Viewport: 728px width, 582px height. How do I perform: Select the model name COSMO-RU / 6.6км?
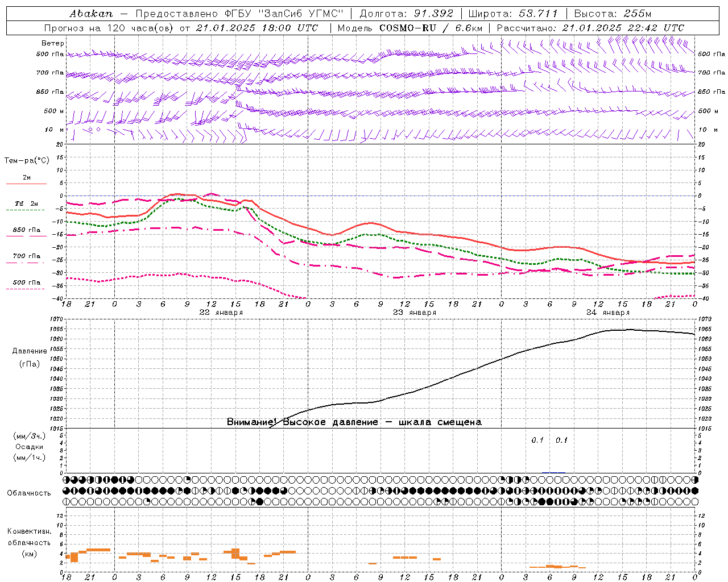[431, 28]
